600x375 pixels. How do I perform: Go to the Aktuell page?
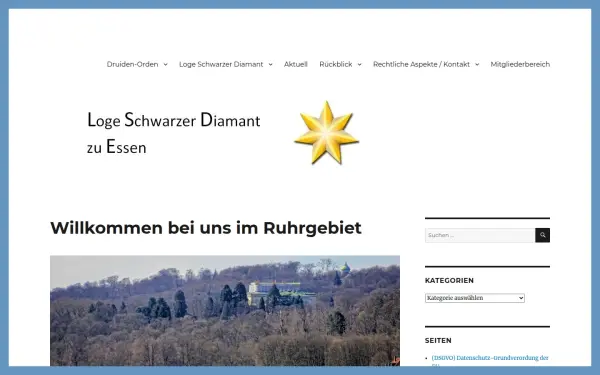coord(296,64)
